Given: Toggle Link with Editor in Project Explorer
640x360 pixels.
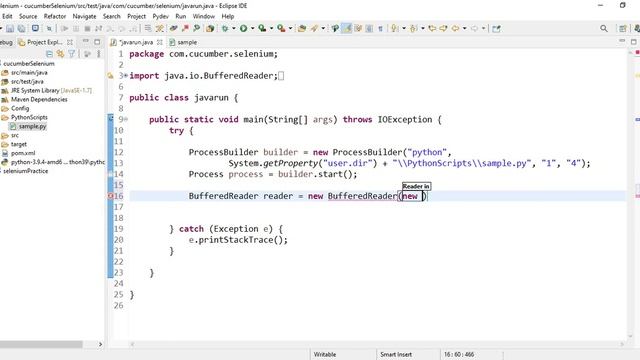Looking at the screenshot, I should (60, 54).
